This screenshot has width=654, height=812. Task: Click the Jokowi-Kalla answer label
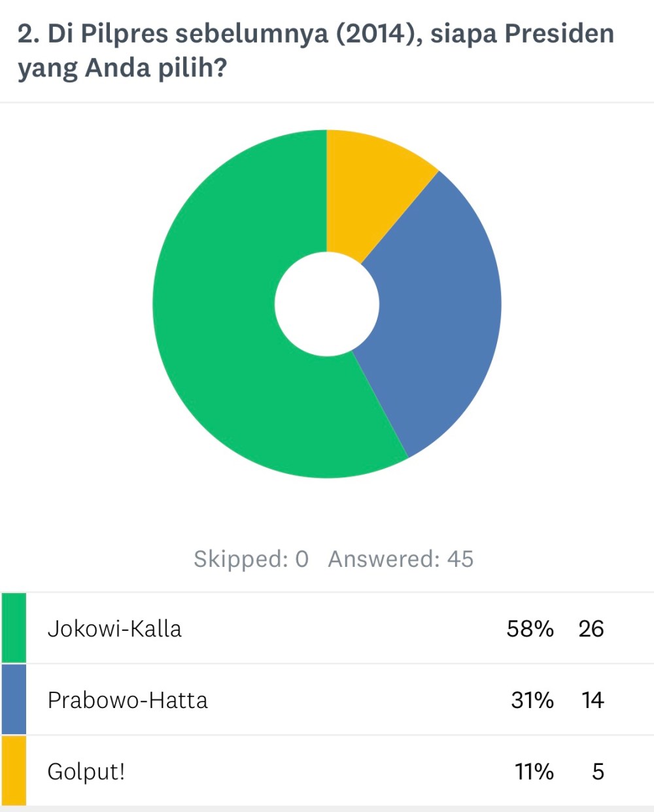(114, 629)
